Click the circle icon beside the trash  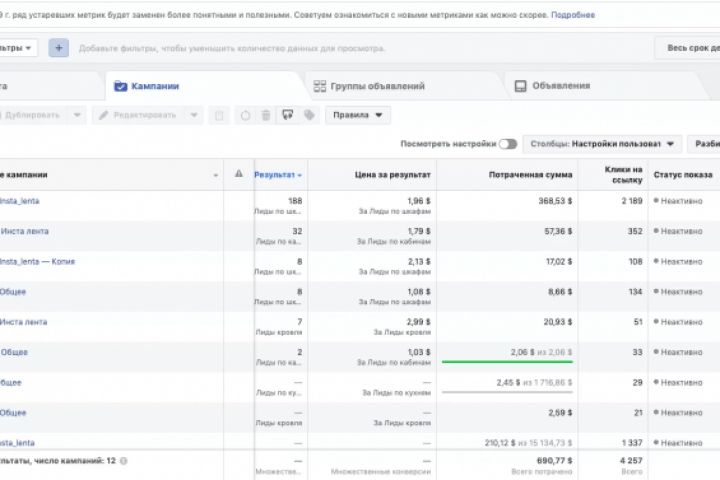point(245,115)
